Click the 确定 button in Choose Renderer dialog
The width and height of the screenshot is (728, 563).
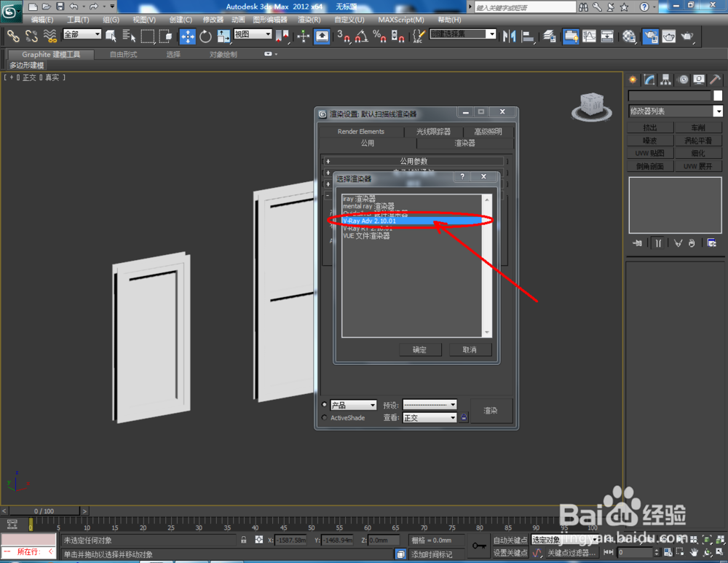point(420,350)
